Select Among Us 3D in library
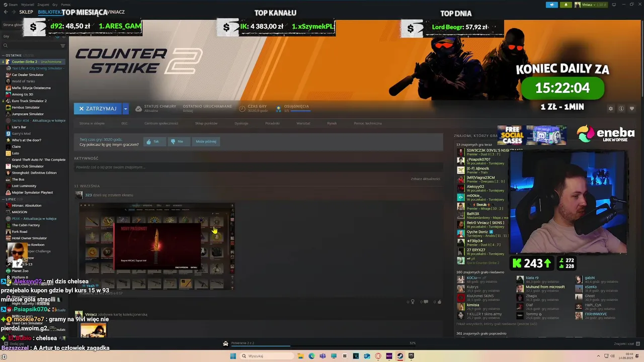Viewport: 644px width, 362px height. (22, 95)
